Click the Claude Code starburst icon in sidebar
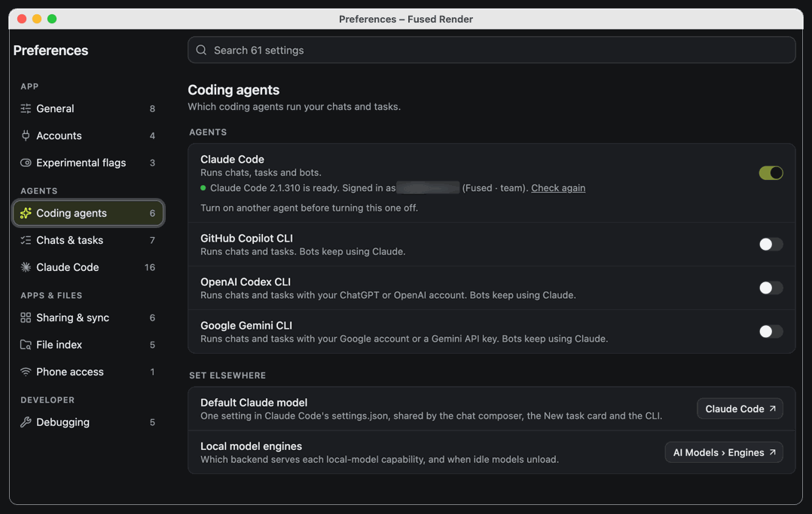Screen dimensions: 812x514 point(26,267)
